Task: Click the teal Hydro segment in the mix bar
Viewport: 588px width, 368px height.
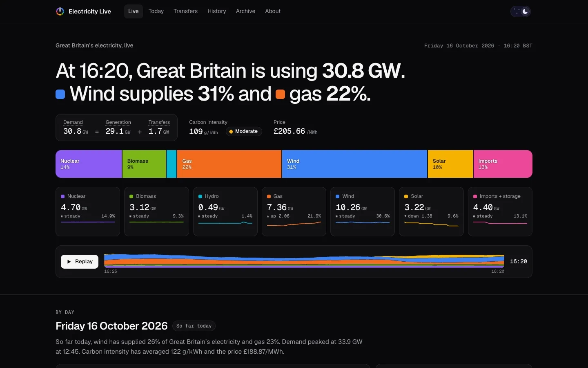Action: pos(171,164)
